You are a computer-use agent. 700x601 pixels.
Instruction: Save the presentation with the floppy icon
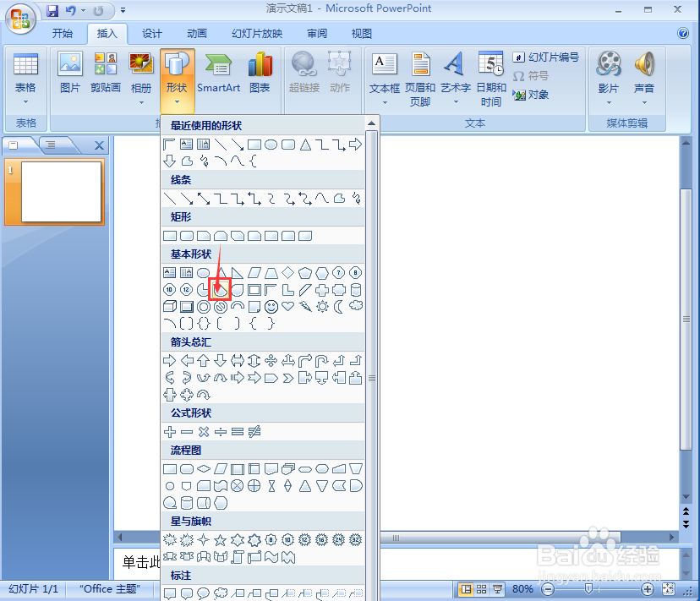pos(52,10)
